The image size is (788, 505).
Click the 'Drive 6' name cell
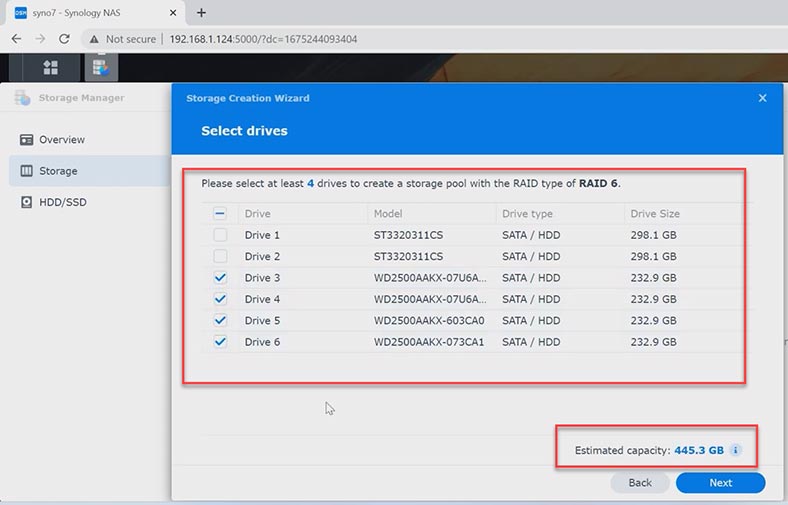coord(262,342)
